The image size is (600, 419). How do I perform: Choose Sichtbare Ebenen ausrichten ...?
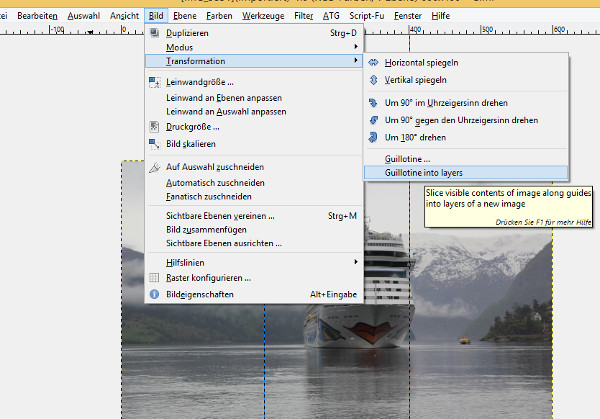254,243
